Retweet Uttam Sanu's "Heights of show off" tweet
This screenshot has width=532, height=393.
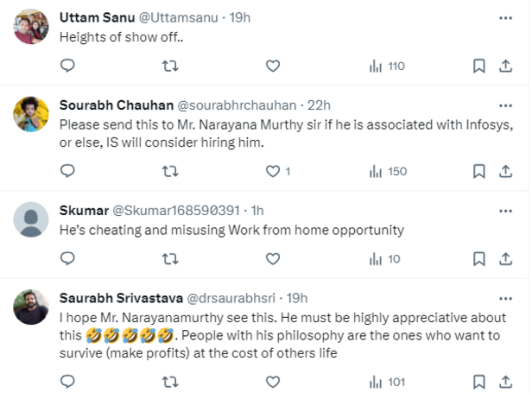[x=170, y=66]
